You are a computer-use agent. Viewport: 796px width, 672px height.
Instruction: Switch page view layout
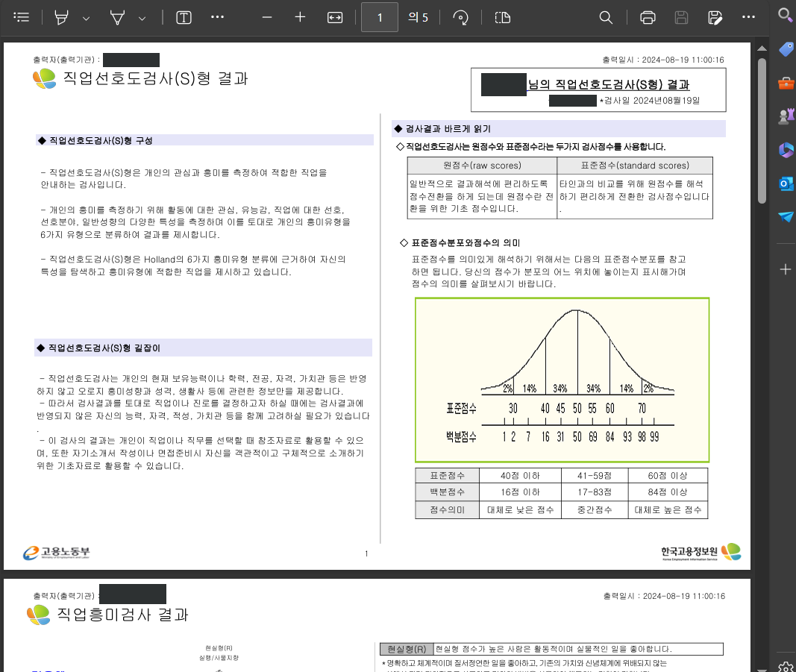(503, 17)
